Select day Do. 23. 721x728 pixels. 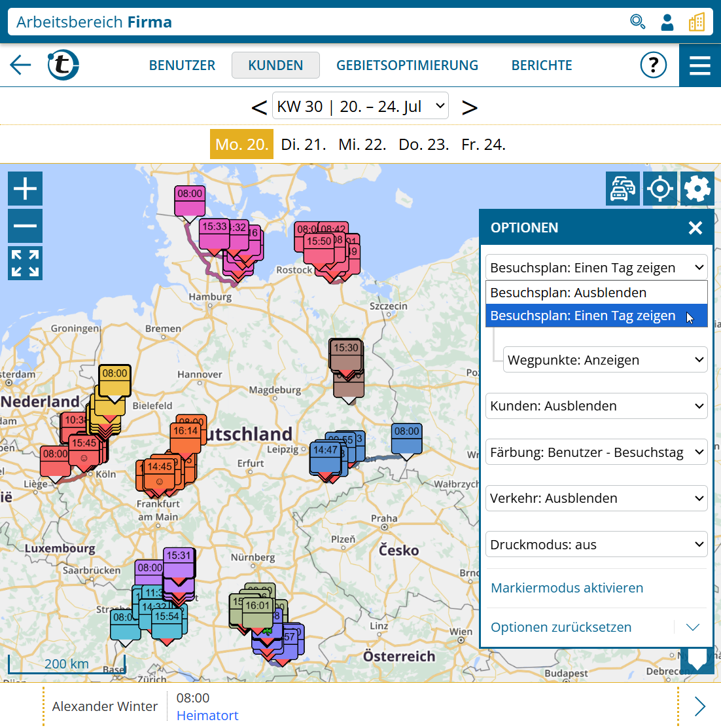point(423,145)
